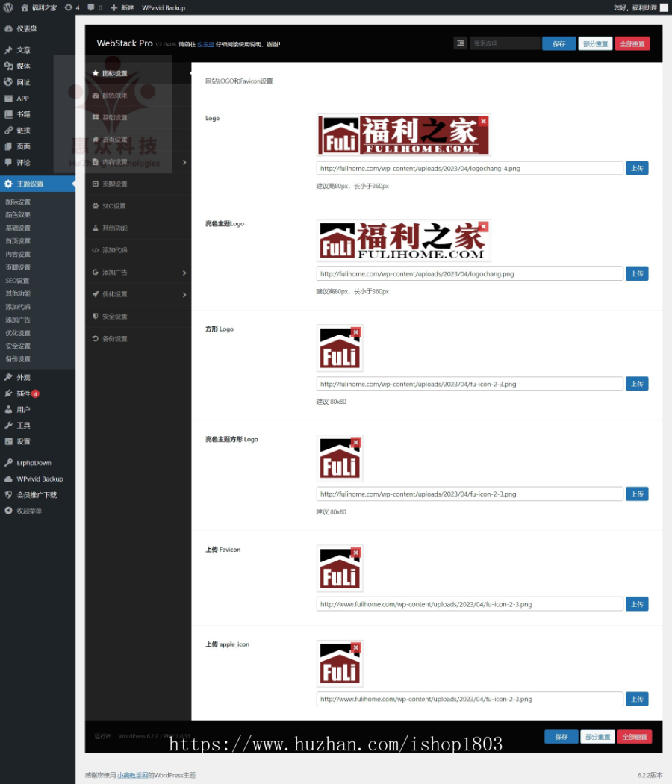Expand the 内容设置 chevron in WebStack panel
672x784 pixels.
[x=184, y=162]
